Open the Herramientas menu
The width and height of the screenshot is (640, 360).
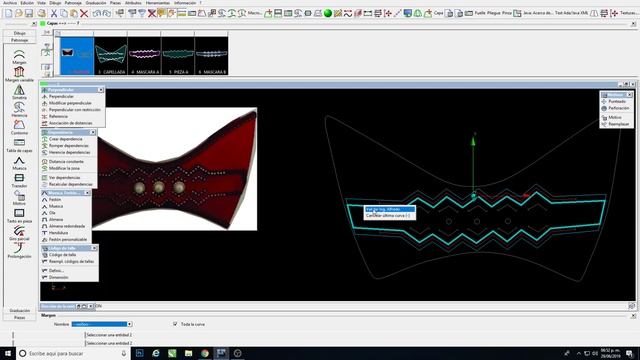tap(158, 3)
